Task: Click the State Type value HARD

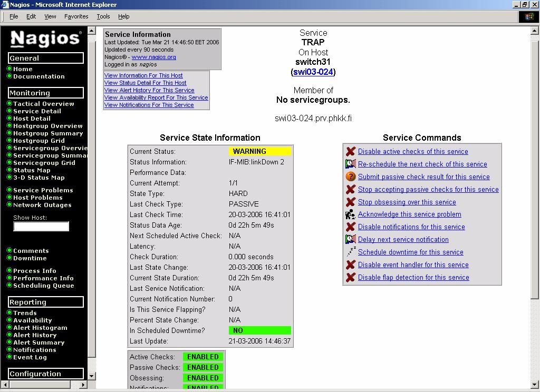Action: click(x=238, y=193)
